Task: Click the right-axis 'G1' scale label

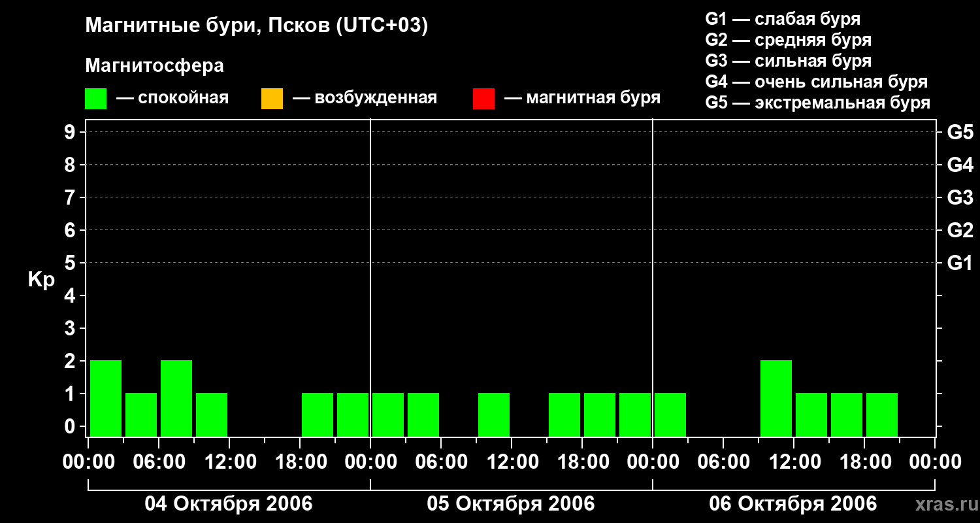Action: click(960, 263)
